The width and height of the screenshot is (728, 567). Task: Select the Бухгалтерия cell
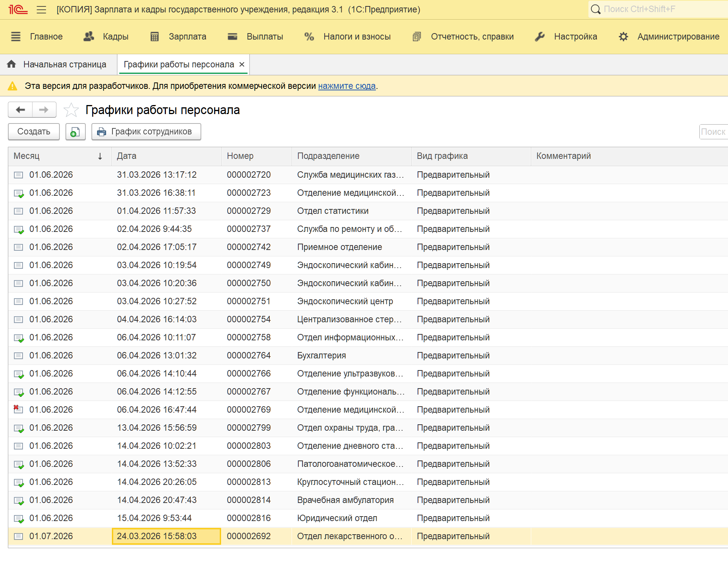click(351, 355)
